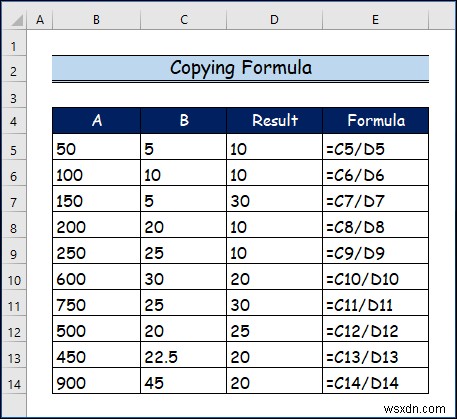Click the Result value 25 in row 12

(x=275, y=329)
